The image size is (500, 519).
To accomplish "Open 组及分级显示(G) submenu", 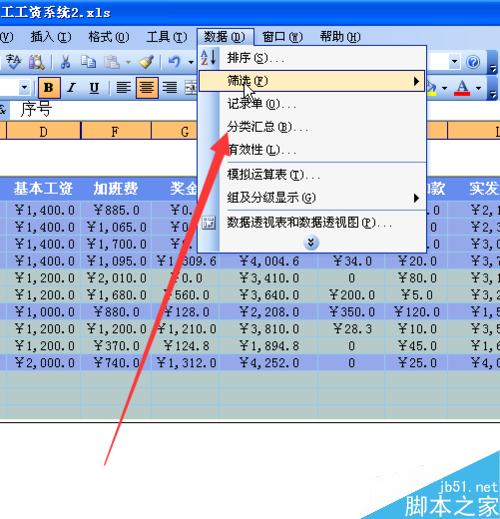I will pos(312,198).
